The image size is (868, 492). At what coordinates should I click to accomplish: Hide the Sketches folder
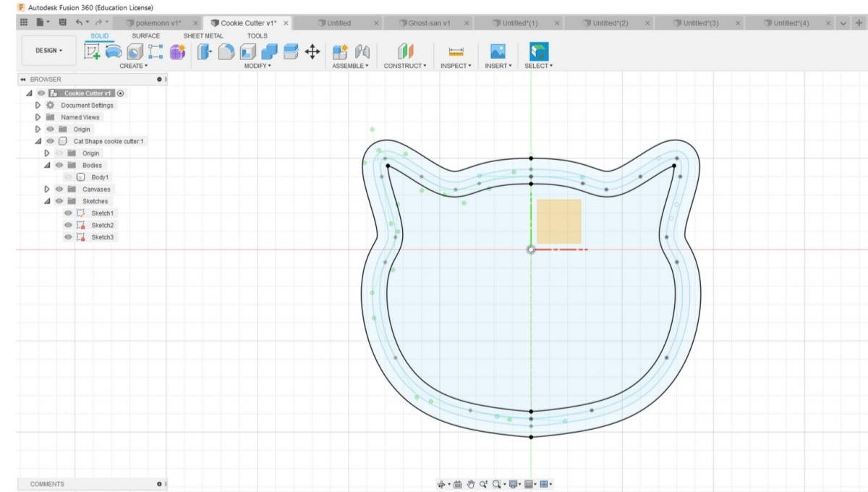[59, 201]
